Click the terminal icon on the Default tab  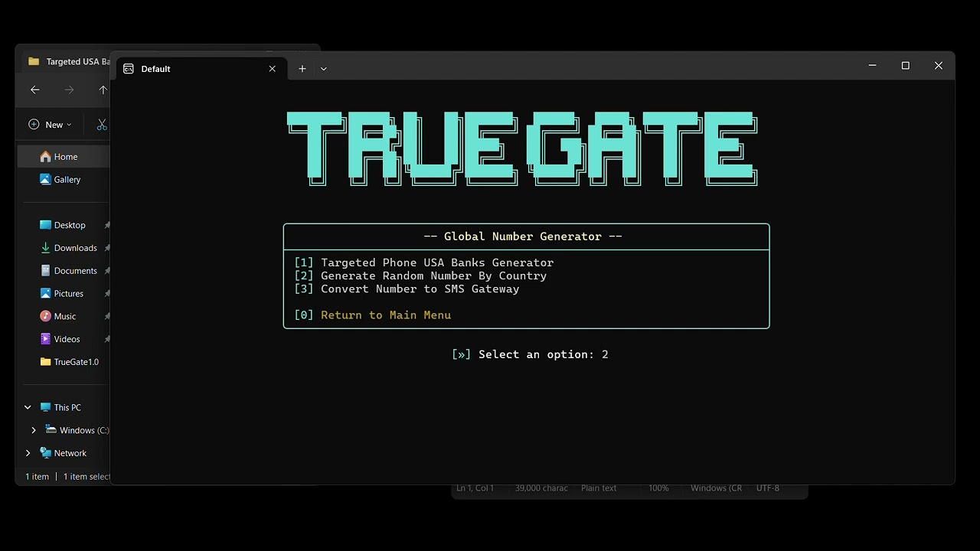click(129, 69)
